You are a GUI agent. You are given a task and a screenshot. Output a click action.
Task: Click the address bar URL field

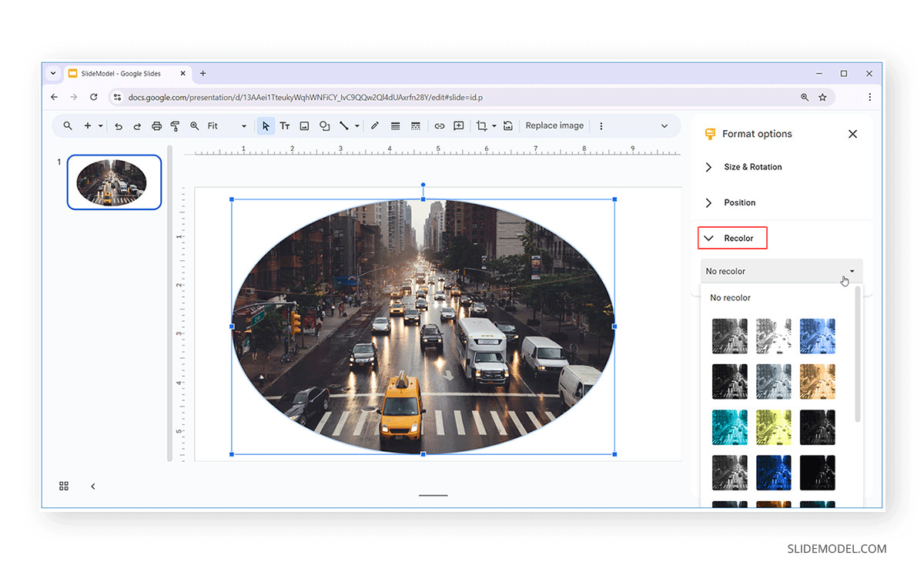[454, 98]
